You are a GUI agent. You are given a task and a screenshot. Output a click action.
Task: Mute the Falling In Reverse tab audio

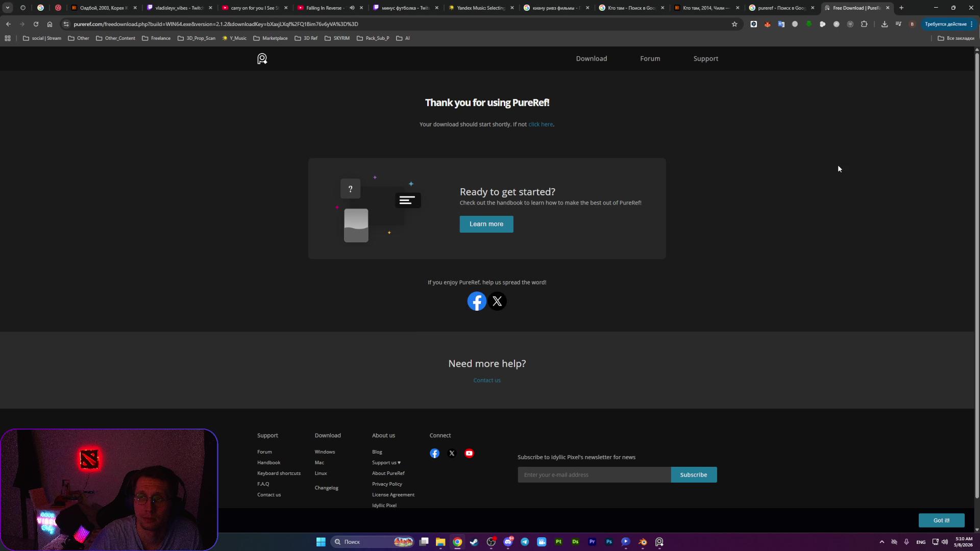click(352, 8)
